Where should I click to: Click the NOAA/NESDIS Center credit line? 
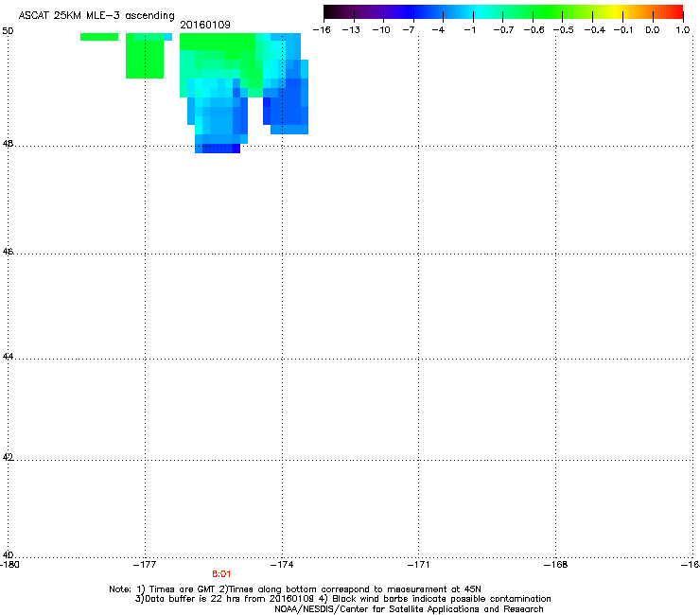(x=409, y=609)
